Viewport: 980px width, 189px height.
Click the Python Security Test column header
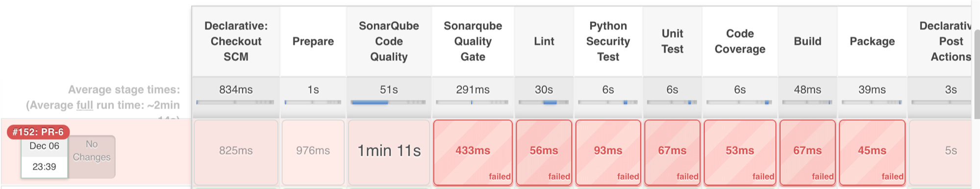pyautogui.click(x=608, y=41)
